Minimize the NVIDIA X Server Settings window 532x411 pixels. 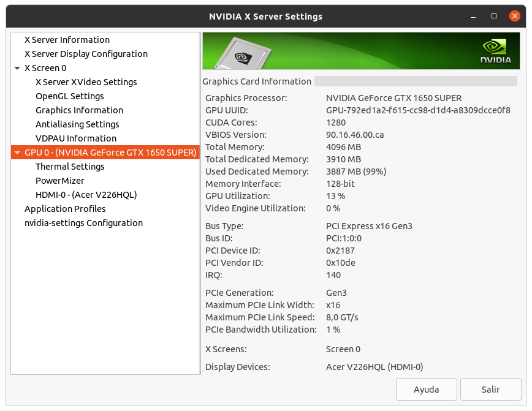(473, 17)
